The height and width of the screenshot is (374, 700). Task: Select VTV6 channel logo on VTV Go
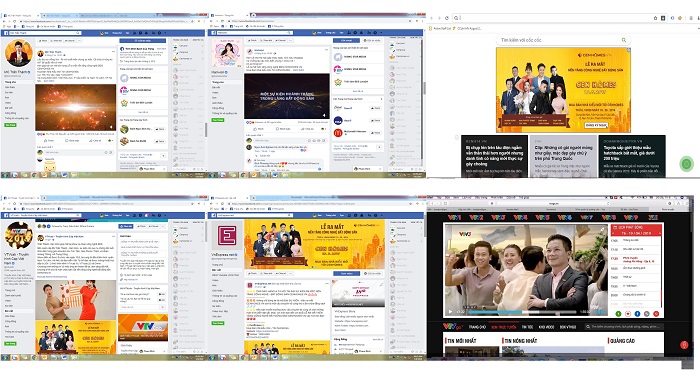coord(565,217)
